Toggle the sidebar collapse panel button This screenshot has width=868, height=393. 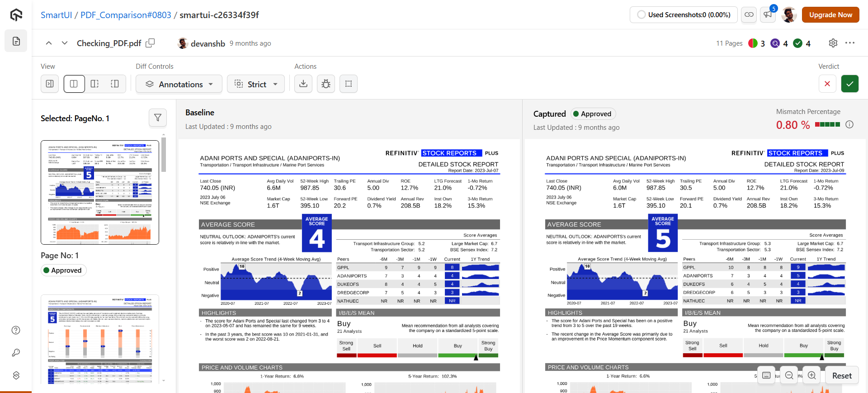[x=50, y=84]
